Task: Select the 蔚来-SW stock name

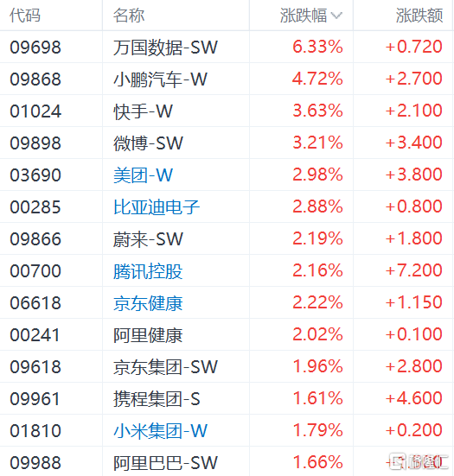Action: [148, 239]
